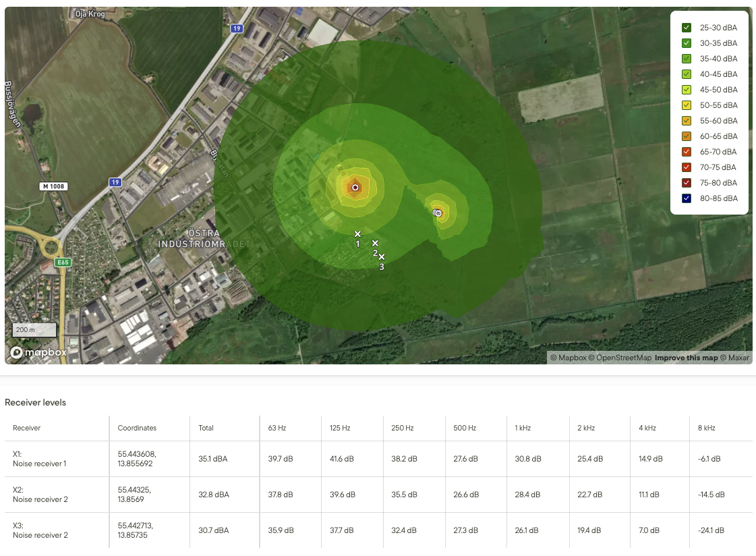This screenshot has height=556, width=756.
Task: Click the Receiver column header
Action: pyautogui.click(x=26, y=428)
